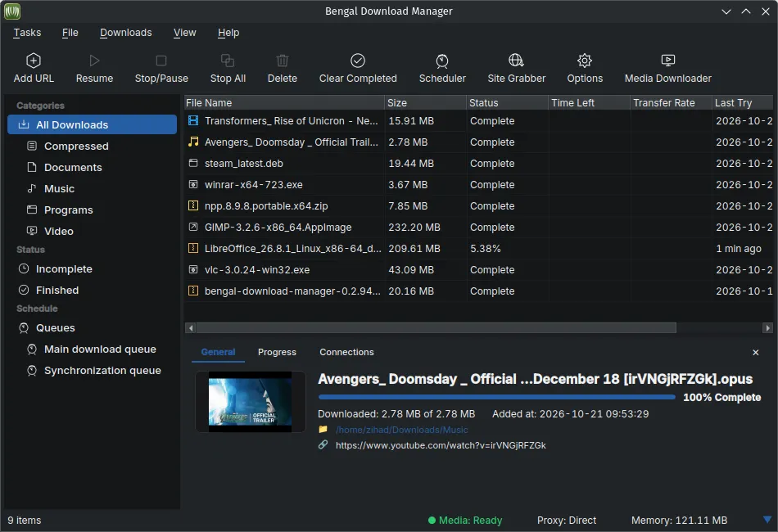Click the Clear Completed checkmark icon
Viewport: 778px width, 532px height.
tap(358, 61)
